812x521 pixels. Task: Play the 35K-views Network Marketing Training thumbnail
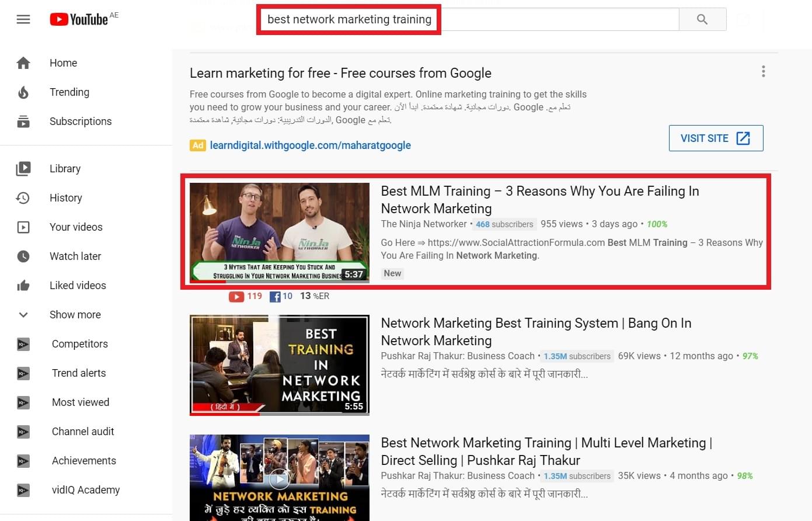(x=280, y=478)
